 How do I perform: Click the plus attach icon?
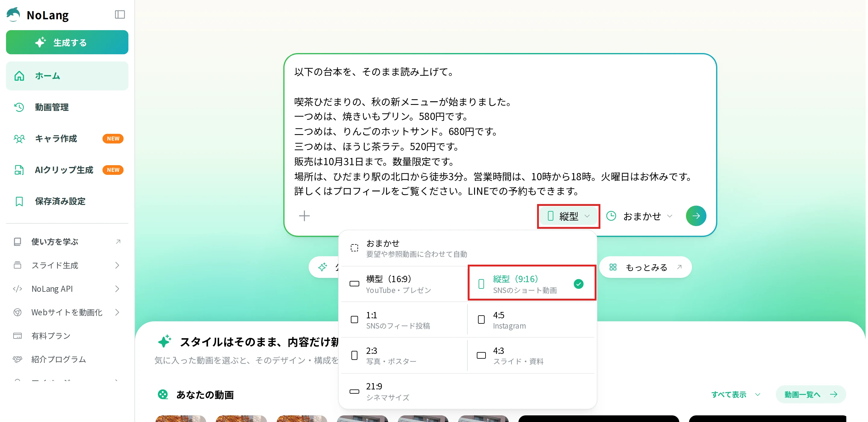(x=304, y=216)
